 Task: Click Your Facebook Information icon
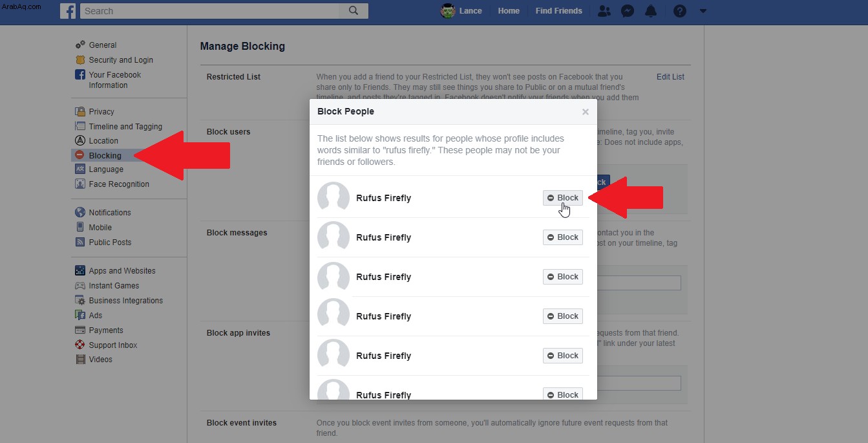click(80, 75)
